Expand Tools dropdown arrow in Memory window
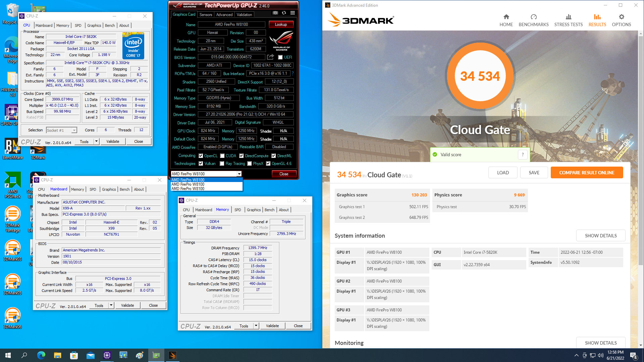 [x=256, y=326]
